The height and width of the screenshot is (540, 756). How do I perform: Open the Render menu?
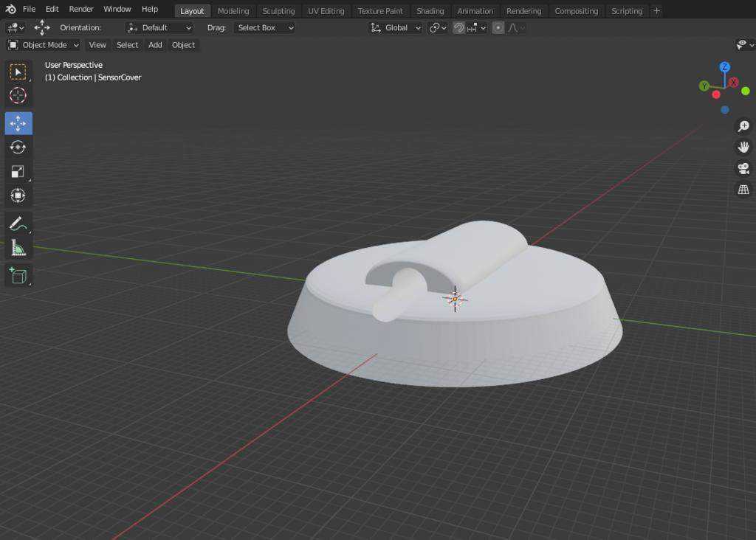pyautogui.click(x=81, y=9)
